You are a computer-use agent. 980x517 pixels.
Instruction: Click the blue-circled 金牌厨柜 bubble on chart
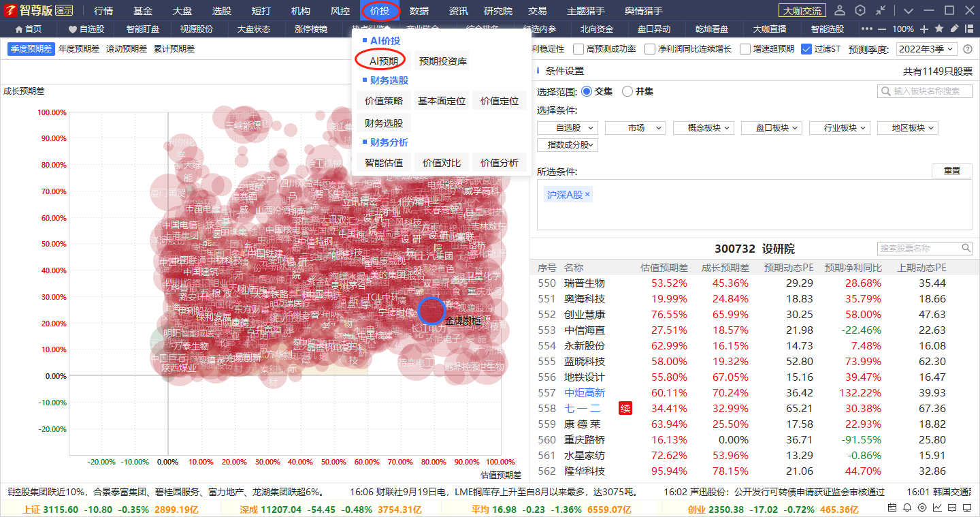(x=431, y=310)
